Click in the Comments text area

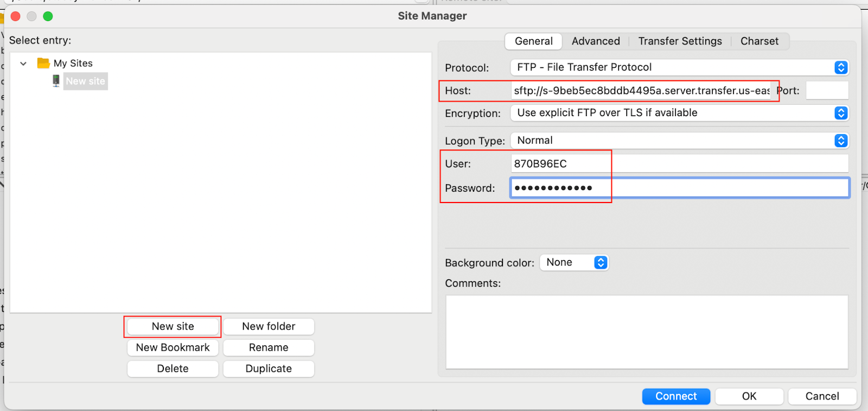647,332
